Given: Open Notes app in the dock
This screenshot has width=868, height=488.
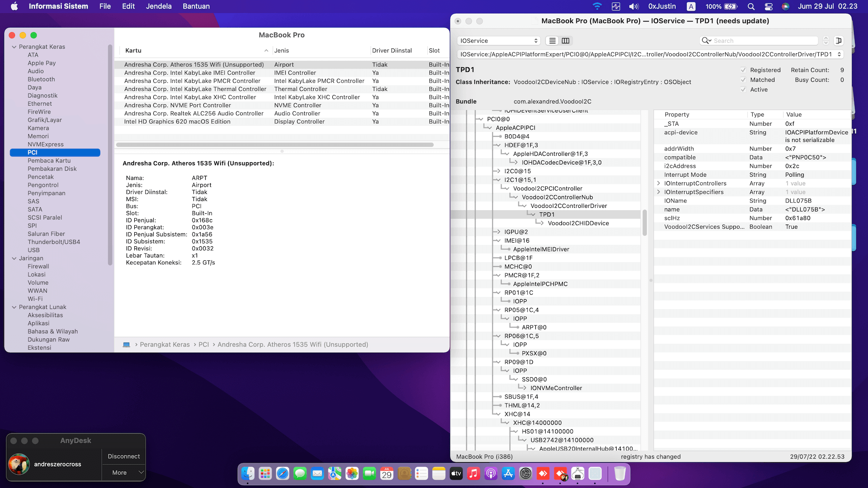Looking at the screenshot, I should 439,474.
